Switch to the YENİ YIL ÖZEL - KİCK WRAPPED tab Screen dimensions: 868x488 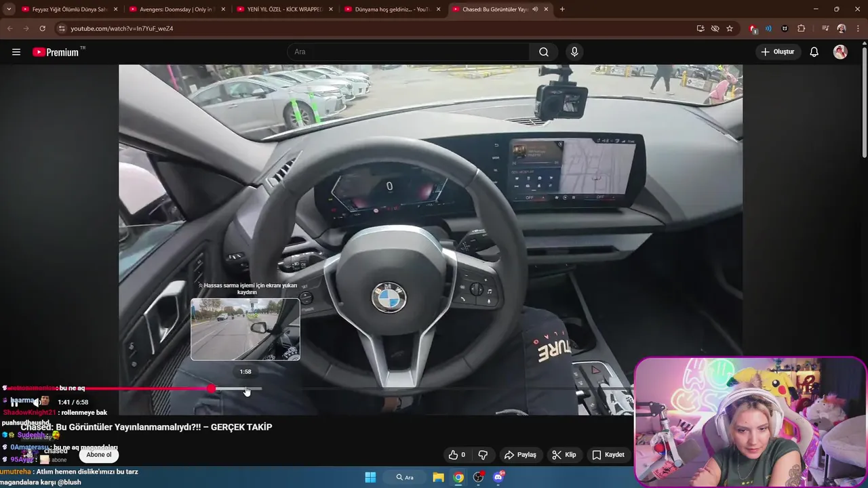285,9
